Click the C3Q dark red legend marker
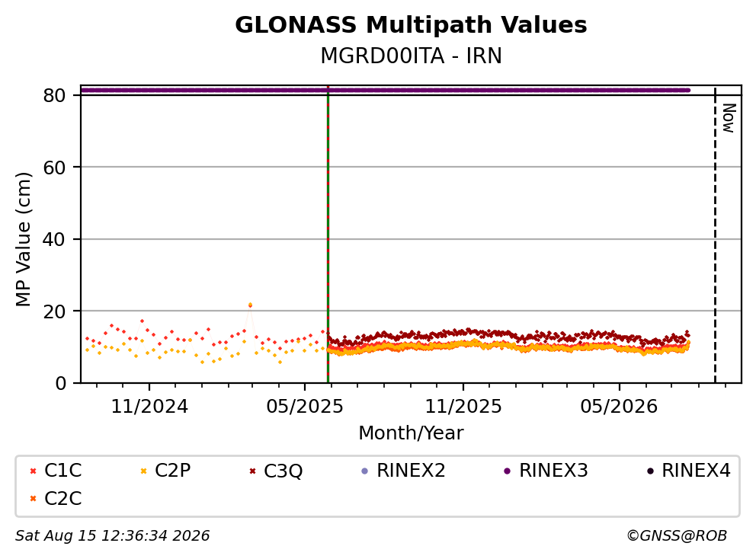The image size is (756, 559). point(253,471)
